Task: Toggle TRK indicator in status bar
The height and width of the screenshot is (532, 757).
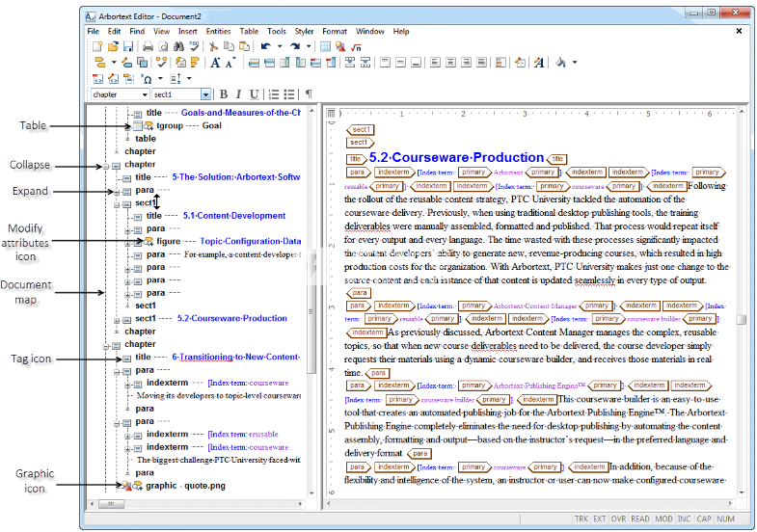Action: tap(581, 519)
